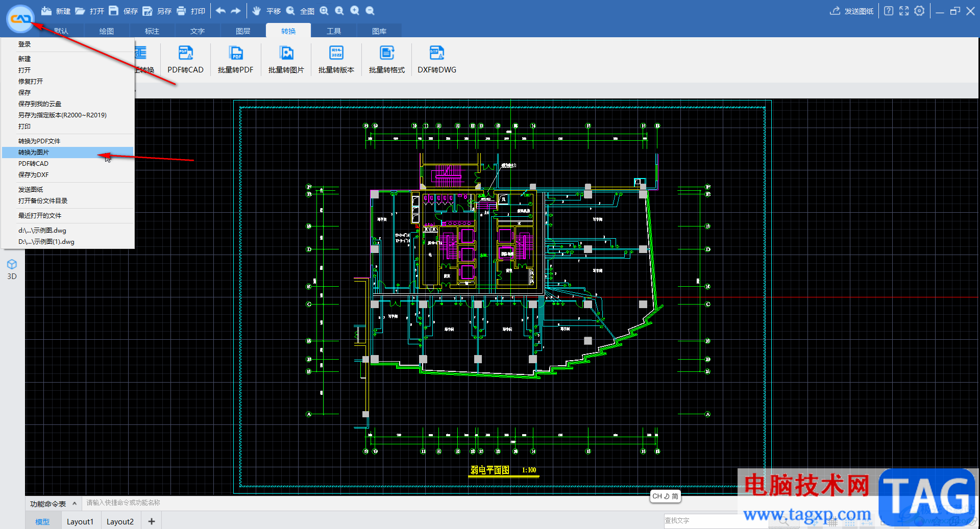Open the CAD application logo menu
Viewport: 980px width, 529px height.
click(x=20, y=19)
